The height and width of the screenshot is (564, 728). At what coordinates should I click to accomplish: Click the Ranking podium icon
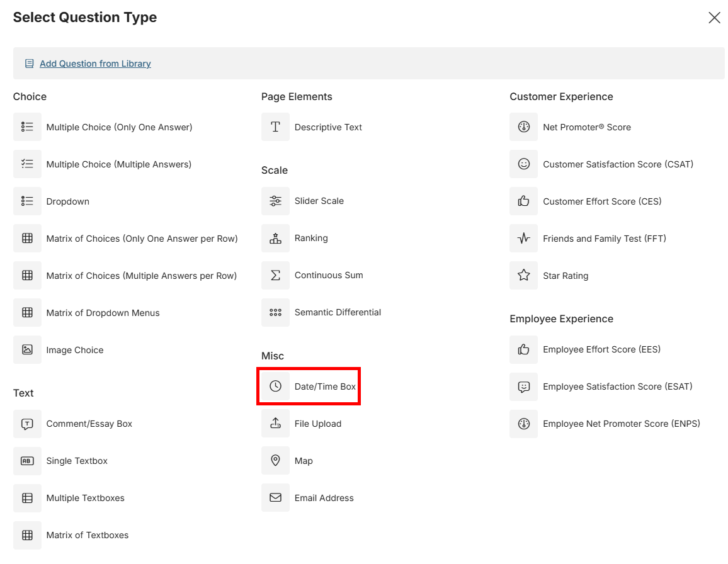pos(275,238)
